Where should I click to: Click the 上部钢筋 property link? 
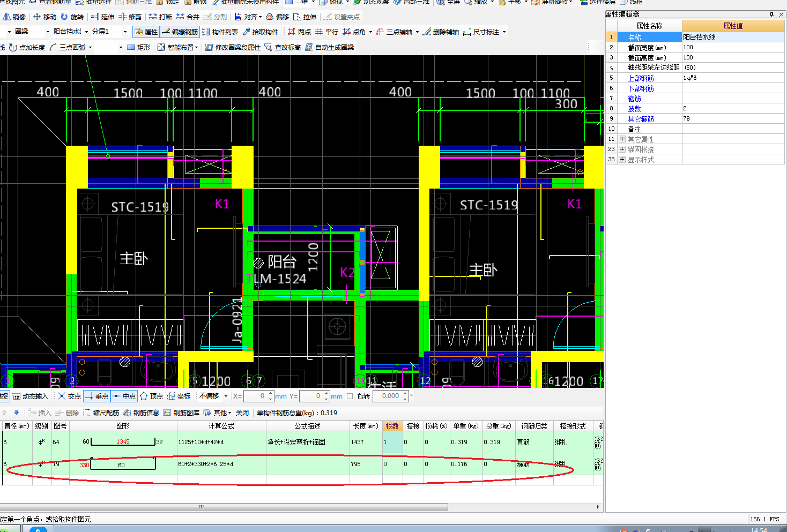click(x=641, y=78)
